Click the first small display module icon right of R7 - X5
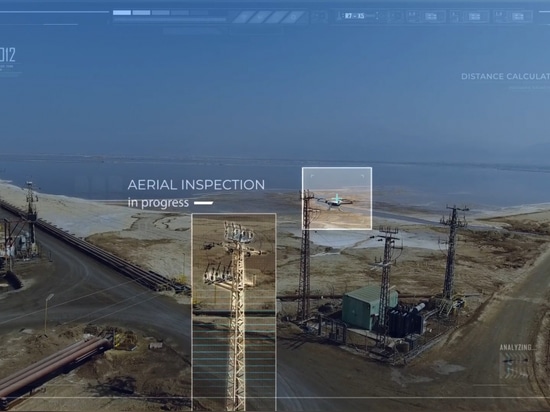This screenshot has width=550, height=412. tap(431, 16)
